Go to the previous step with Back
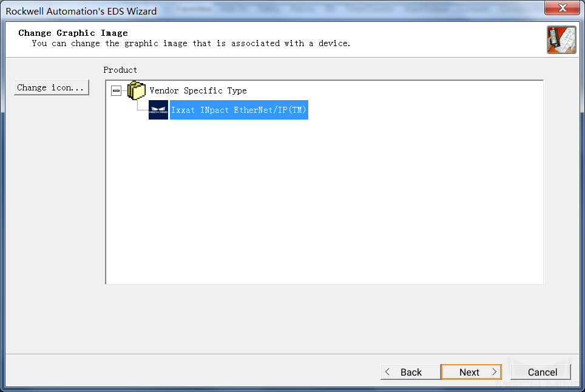Image resolution: width=585 pixels, height=392 pixels. click(410, 372)
